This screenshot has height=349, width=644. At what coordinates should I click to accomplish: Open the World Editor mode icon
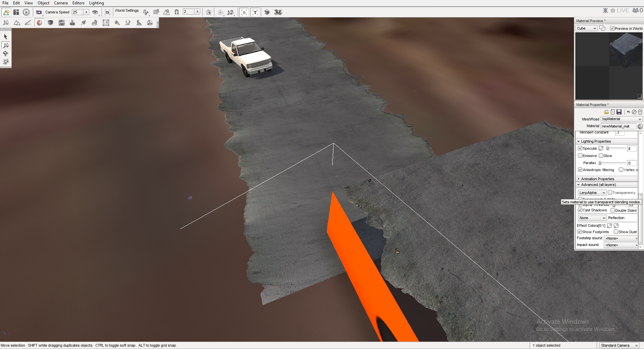coord(6,12)
